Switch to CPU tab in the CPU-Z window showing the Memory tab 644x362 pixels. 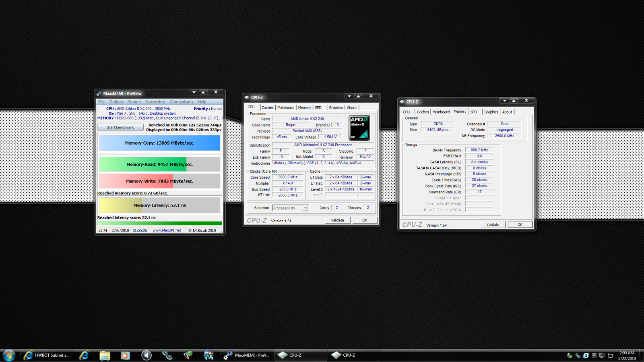tap(407, 112)
